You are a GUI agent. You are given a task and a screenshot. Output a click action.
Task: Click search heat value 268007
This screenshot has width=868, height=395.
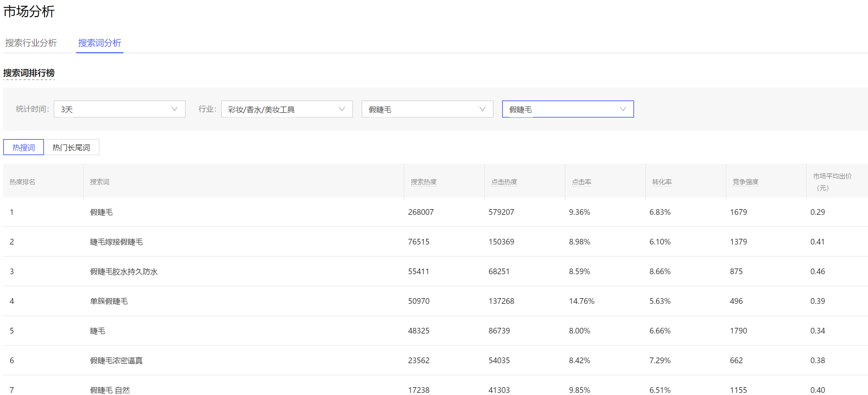click(421, 212)
